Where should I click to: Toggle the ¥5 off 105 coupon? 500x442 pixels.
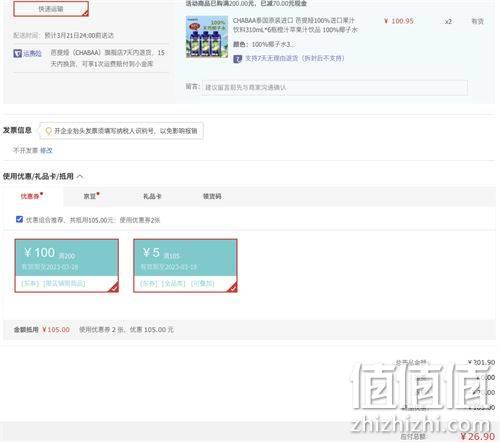click(185, 266)
